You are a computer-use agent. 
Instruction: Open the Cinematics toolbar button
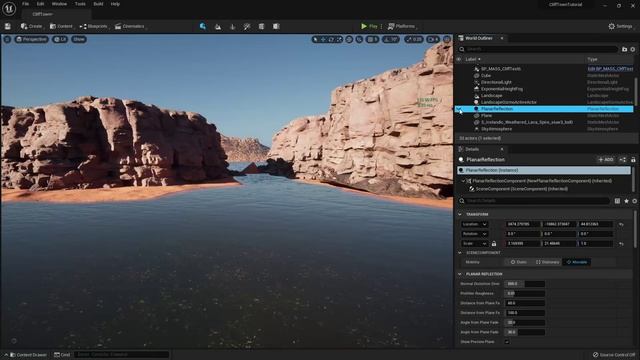(130, 26)
